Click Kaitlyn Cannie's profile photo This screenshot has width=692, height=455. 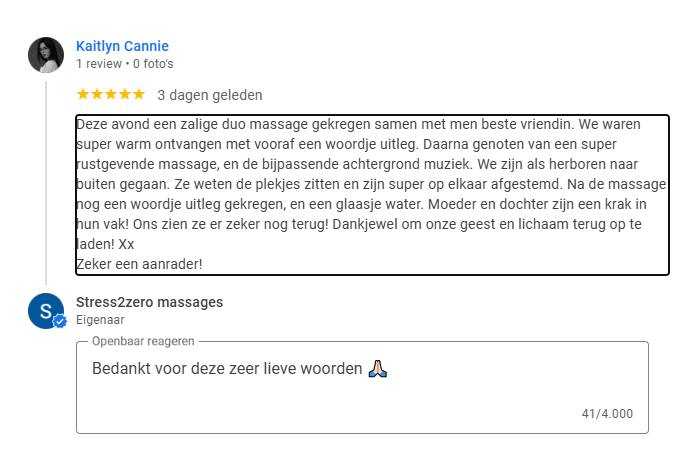click(x=46, y=55)
